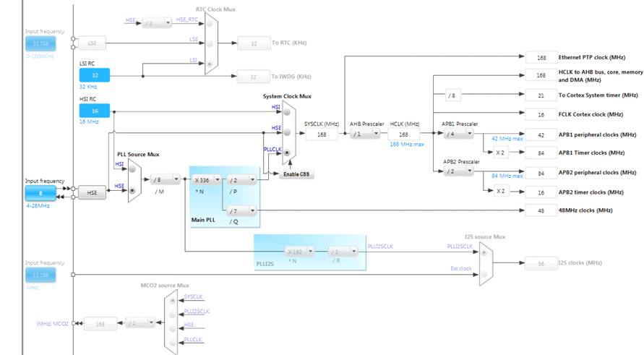
Task: Click the SYSCLK (MHz) value field
Action: (x=322, y=134)
